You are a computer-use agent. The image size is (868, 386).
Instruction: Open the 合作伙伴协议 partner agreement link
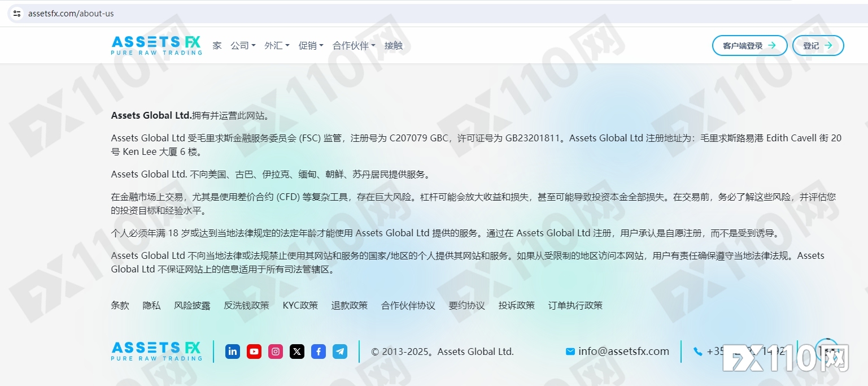[x=408, y=305]
